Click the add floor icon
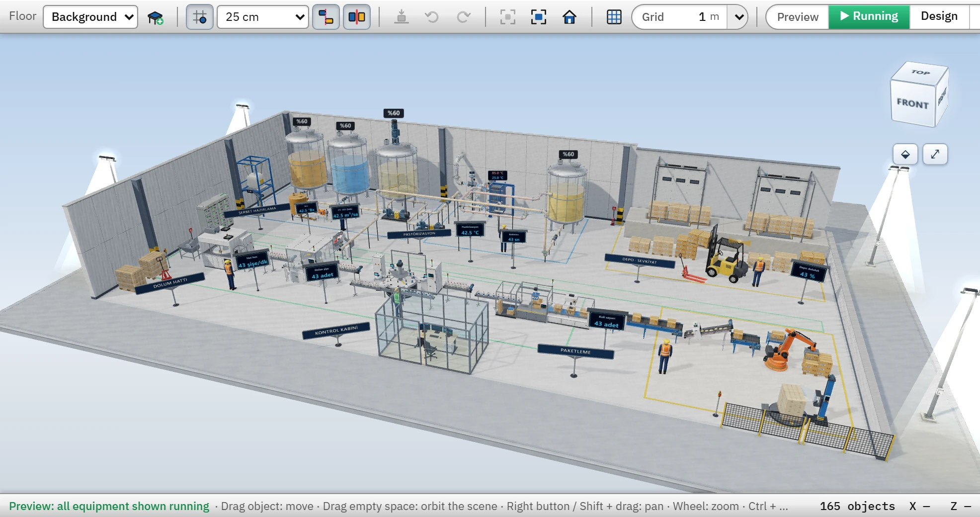 156,17
